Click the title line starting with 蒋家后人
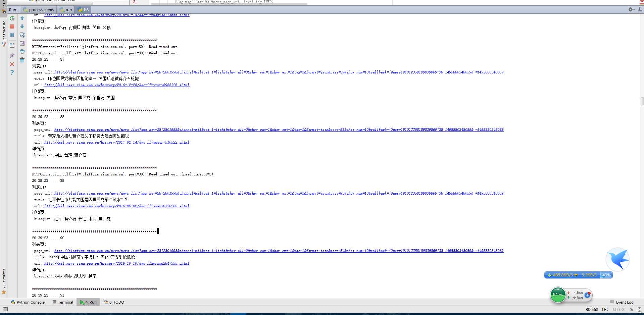Screen dimensions: 644x315 point(82,136)
